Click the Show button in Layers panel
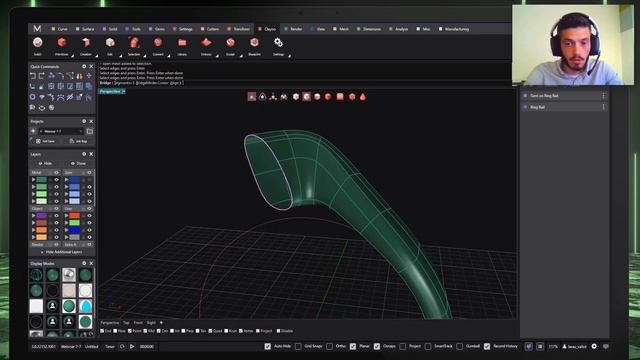Screen dimensions: 640x360 [78, 164]
